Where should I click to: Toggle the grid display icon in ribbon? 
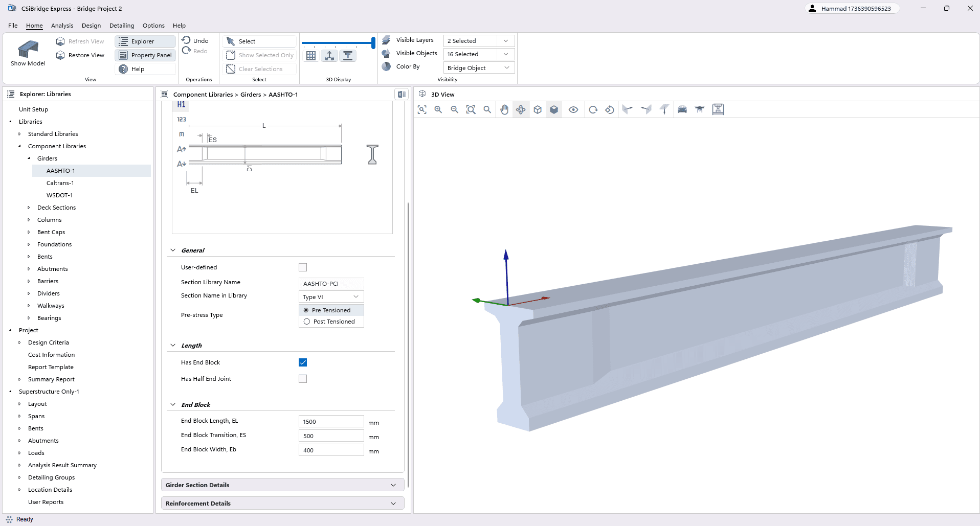(x=311, y=56)
